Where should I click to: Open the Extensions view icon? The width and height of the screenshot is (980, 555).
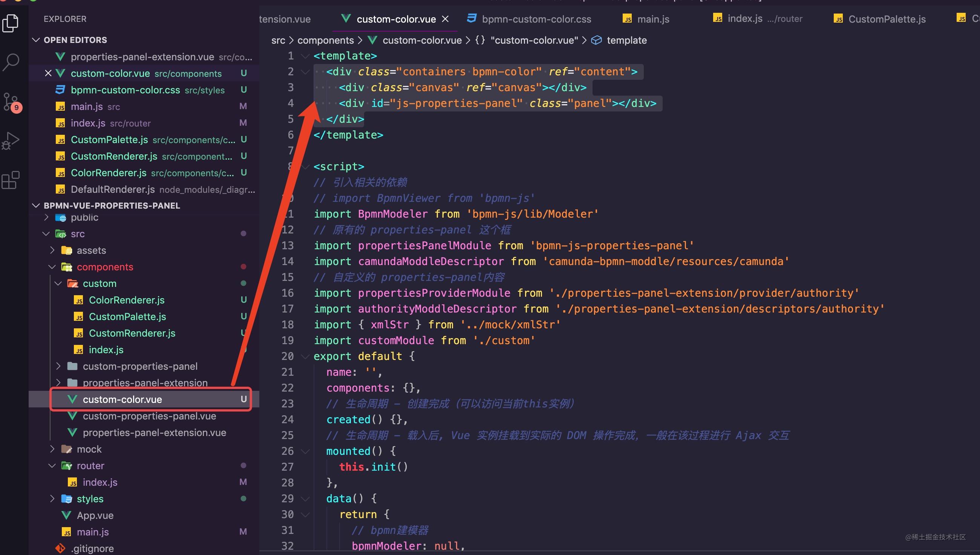point(11,180)
